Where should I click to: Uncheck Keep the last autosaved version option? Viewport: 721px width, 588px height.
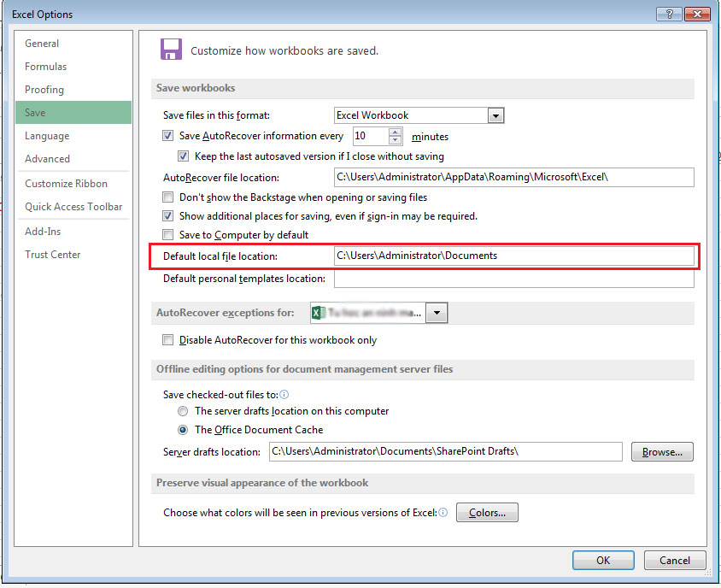[183, 156]
